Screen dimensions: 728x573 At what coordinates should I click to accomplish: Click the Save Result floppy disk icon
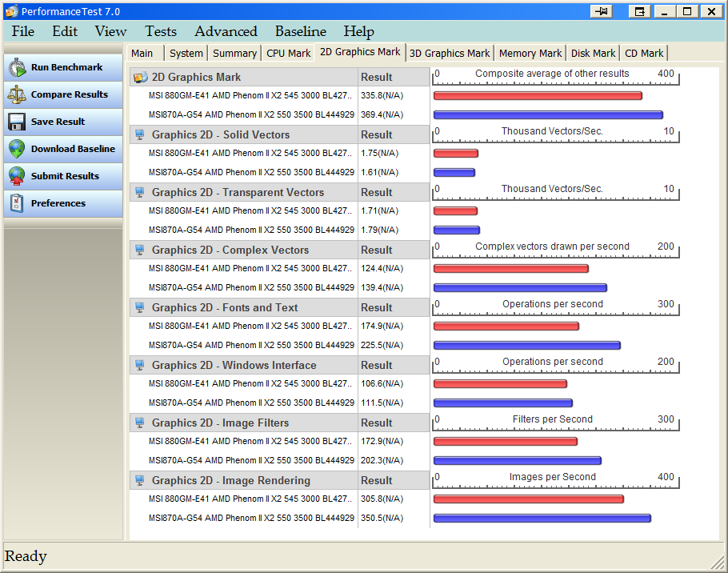pyautogui.click(x=17, y=122)
